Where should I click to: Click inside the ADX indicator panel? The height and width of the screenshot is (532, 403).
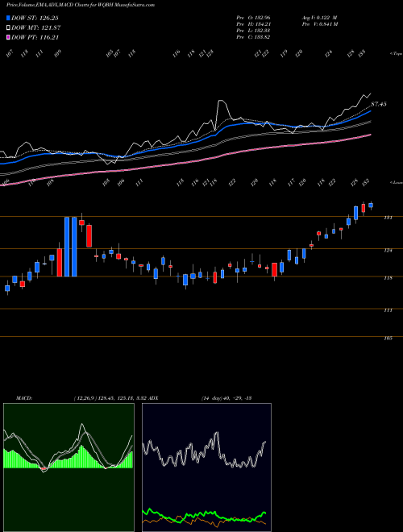click(x=206, y=468)
